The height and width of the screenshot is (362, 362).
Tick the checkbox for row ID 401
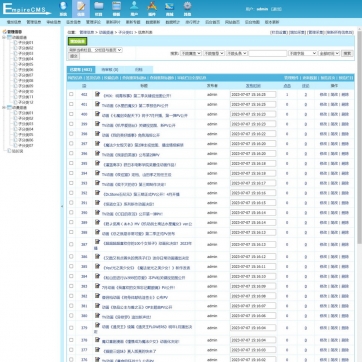pos(71,104)
